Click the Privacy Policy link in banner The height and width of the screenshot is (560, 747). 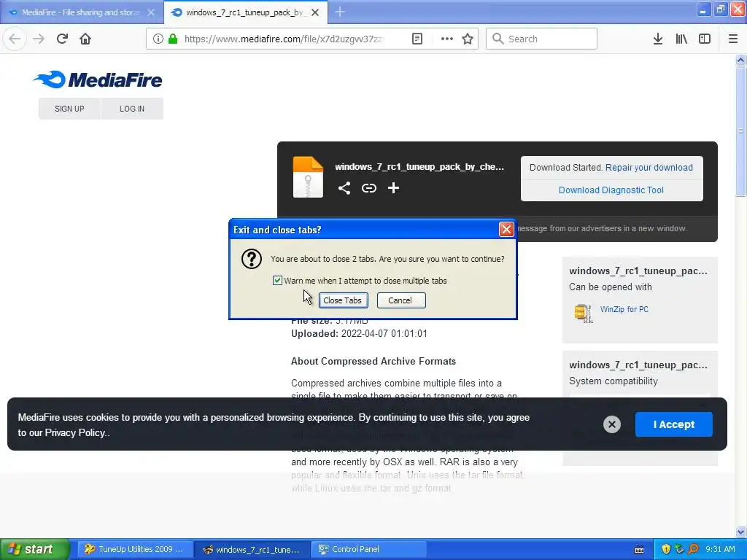(x=75, y=433)
